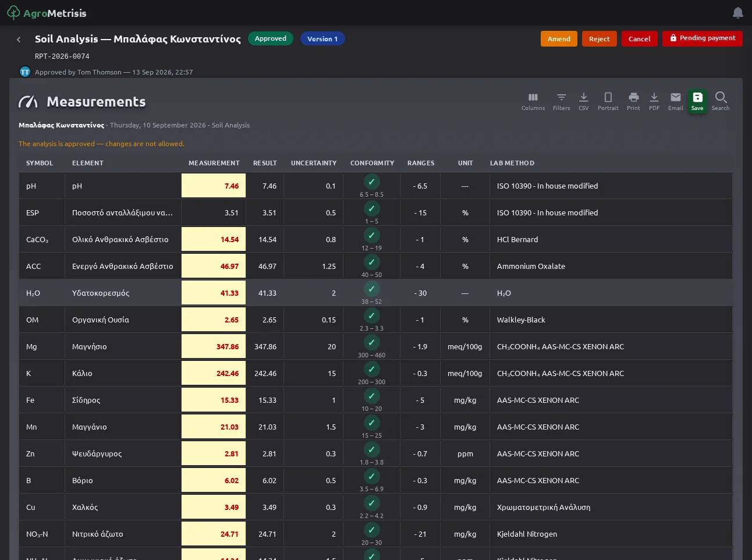Switch to Portrait orientation
The height and width of the screenshot is (560, 752).
click(x=608, y=101)
